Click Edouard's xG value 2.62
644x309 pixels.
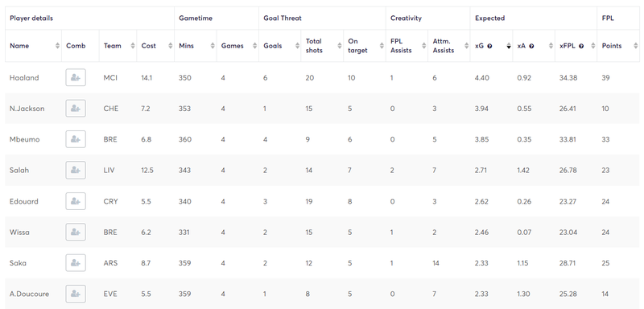[481, 201]
